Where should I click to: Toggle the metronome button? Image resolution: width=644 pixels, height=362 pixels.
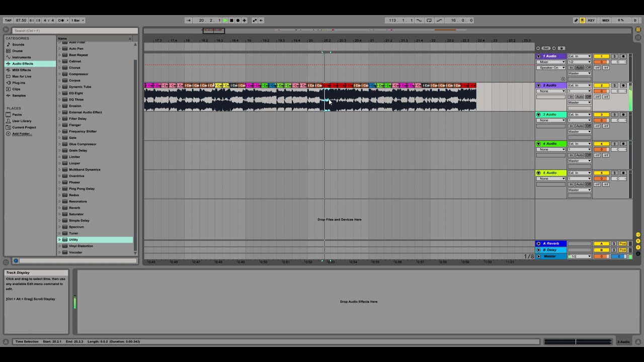[x=61, y=20]
